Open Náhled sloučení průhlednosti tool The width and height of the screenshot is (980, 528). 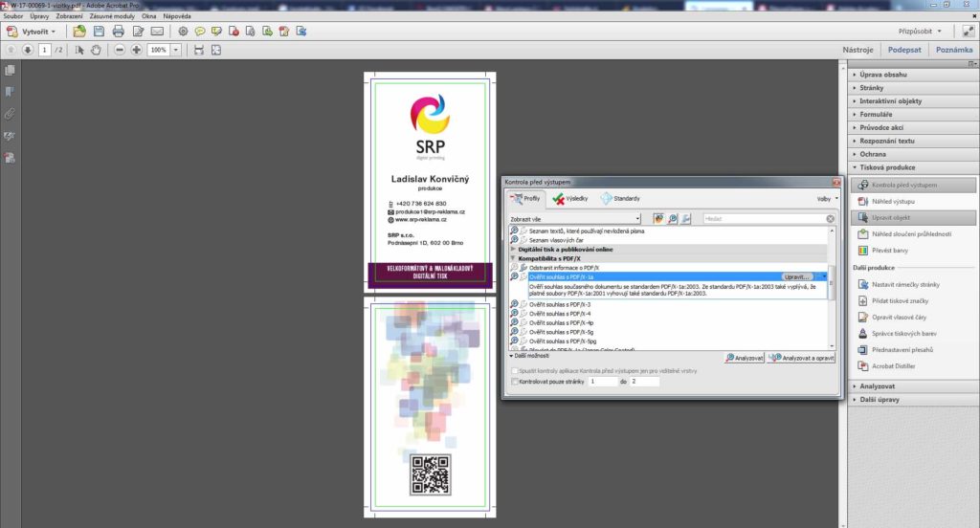pyautogui.click(x=911, y=233)
